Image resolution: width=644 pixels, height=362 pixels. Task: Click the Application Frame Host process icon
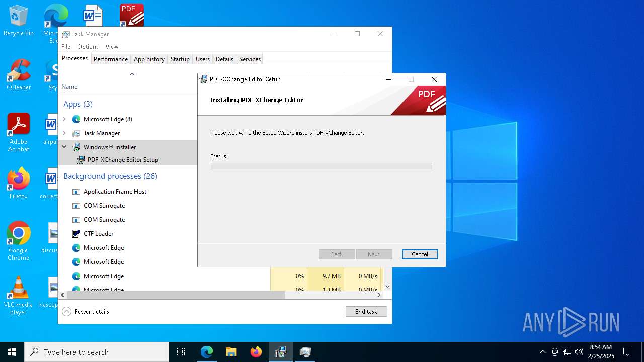[x=76, y=192]
